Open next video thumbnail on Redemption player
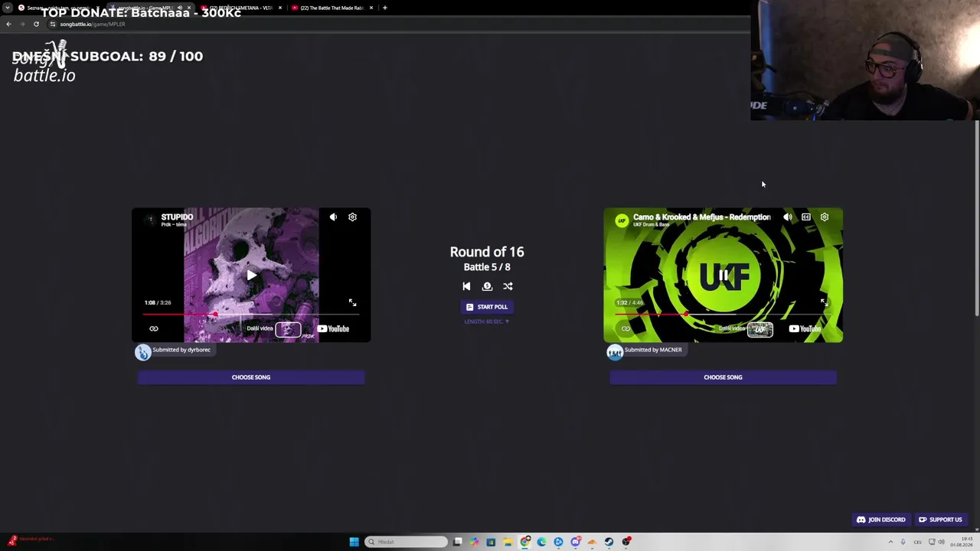 760,329
